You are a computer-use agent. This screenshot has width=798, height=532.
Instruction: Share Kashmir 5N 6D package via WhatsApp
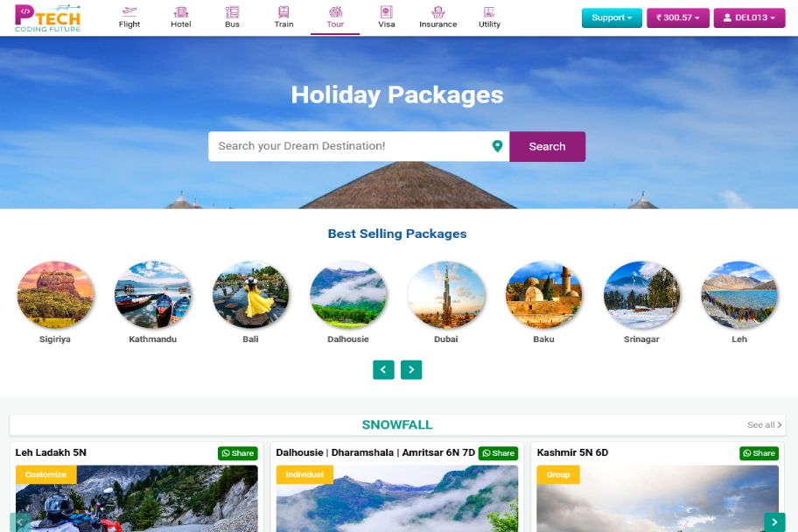tap(759, 453)
